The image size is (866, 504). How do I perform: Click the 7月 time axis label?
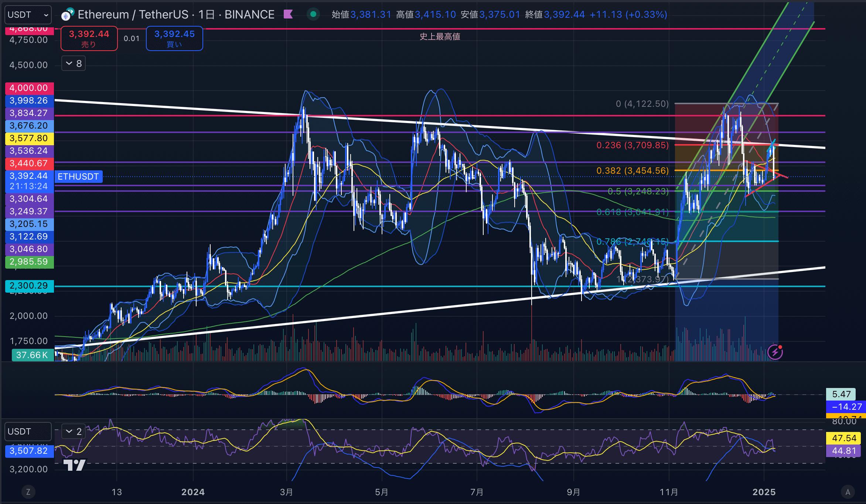pos(477,492)
